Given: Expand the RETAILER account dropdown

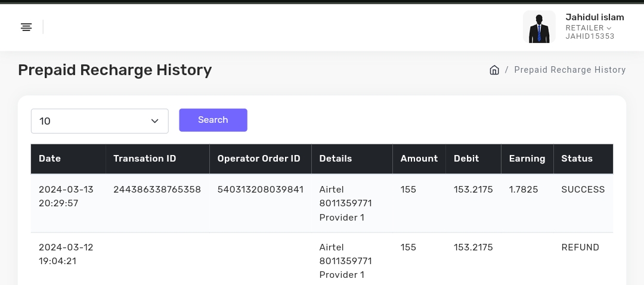Looking at the screenshot, I should click(x=589, y=28).
